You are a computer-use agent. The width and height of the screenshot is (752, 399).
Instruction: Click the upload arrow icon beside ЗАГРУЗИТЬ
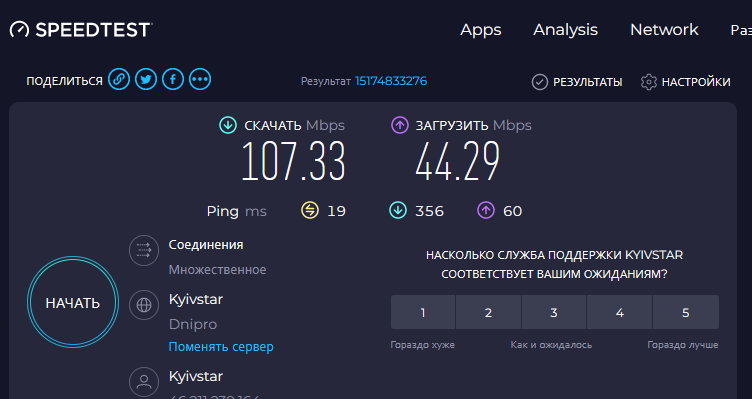pos(400,125)
